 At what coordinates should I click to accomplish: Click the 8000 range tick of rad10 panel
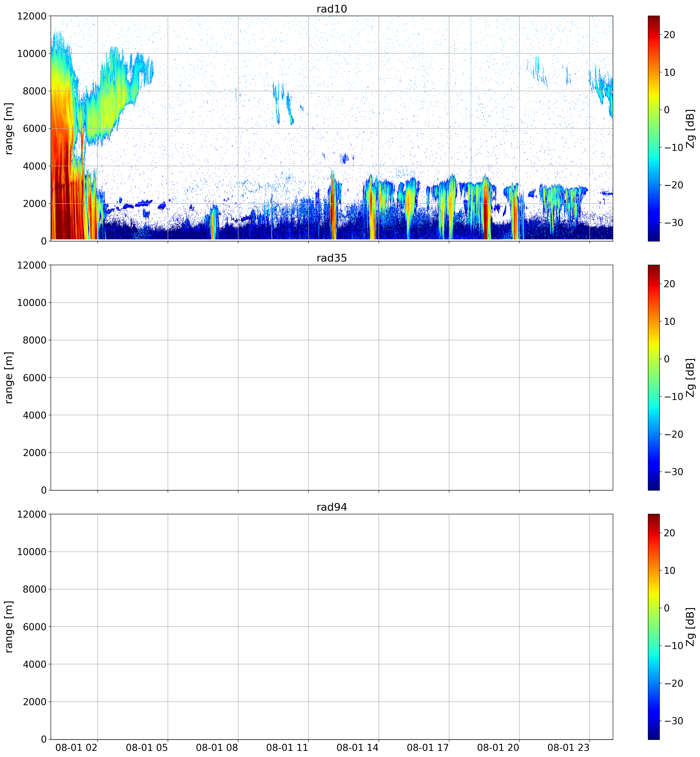(x=35, y=91)
